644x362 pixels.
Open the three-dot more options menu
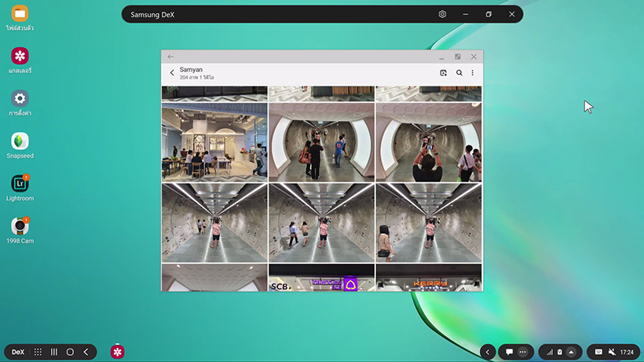pyautogui.click(x=472, y=73)
